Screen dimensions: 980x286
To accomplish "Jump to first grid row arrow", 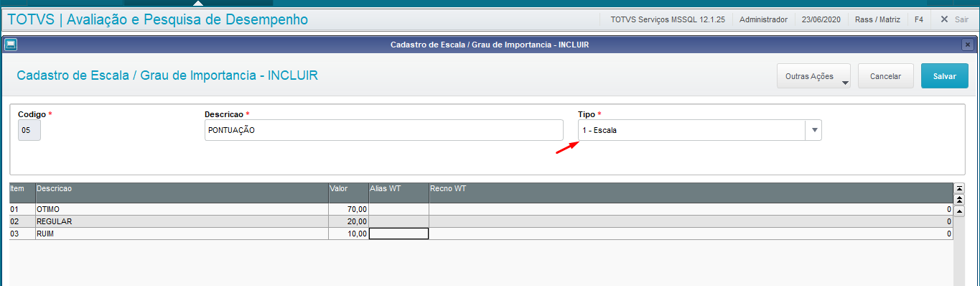I will coord(959,188).
